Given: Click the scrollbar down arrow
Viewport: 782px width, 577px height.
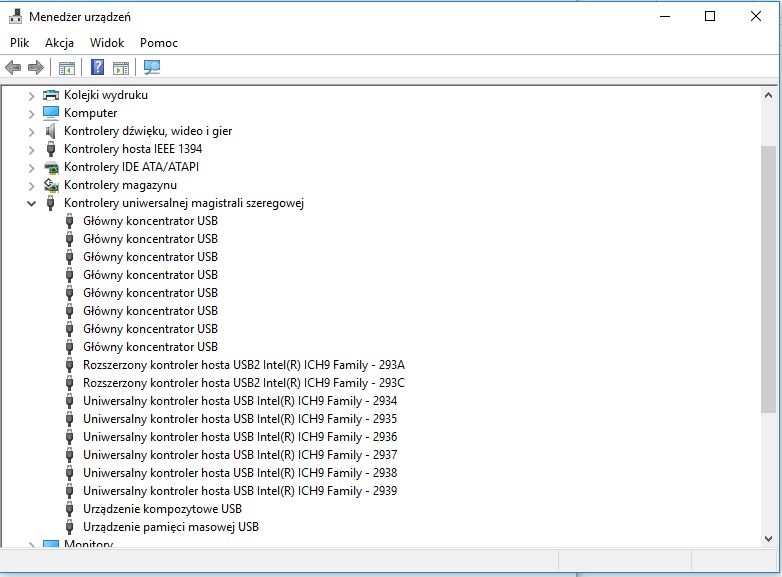Looking at the screenshot, I should point(768,539).
